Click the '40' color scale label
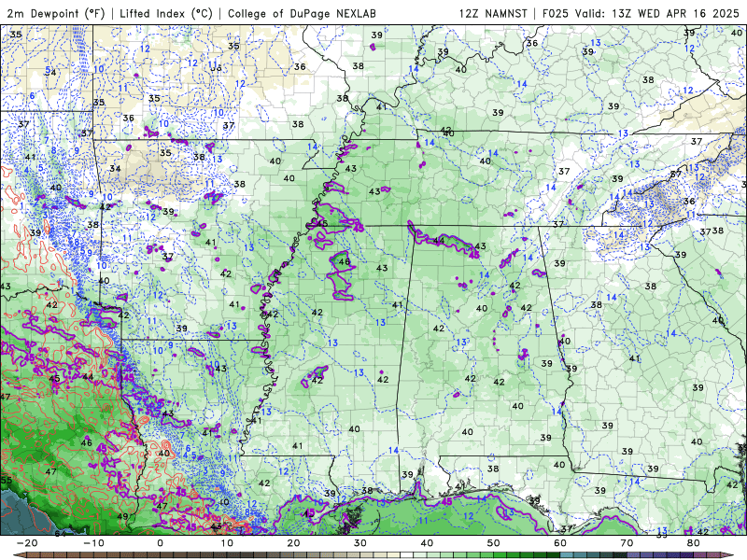The width and height of the screenshot is (747, 560). coord(427,543)
